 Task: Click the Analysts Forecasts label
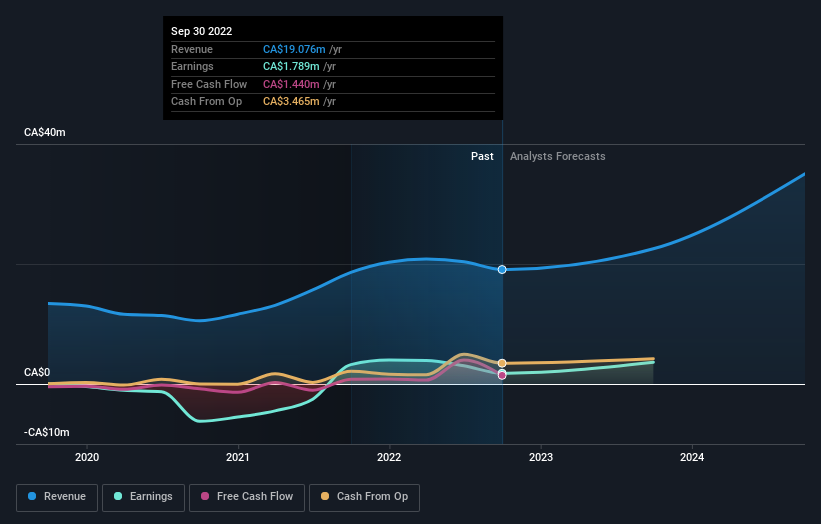click(x=558, y=157)
